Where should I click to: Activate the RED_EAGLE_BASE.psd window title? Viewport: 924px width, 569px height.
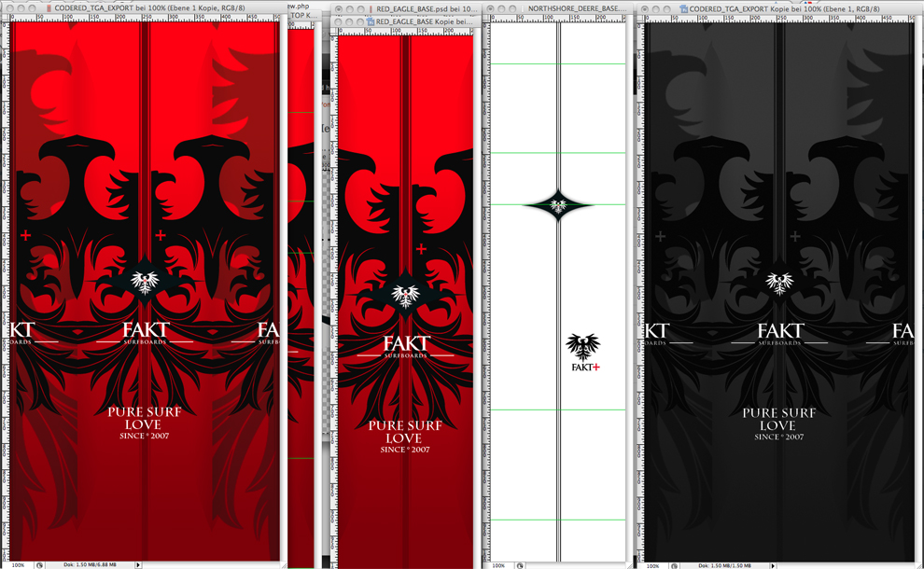coord(427,9)
